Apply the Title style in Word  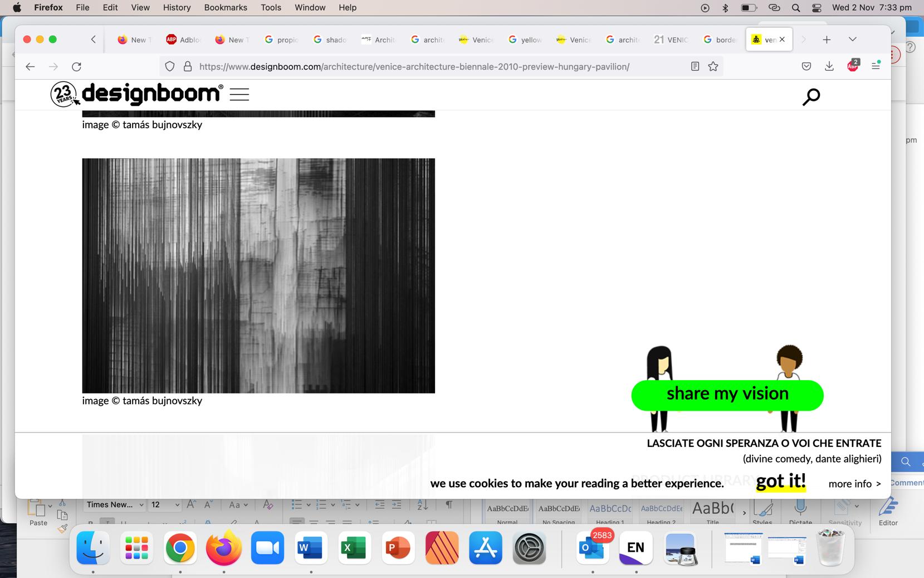click(712, 512)
